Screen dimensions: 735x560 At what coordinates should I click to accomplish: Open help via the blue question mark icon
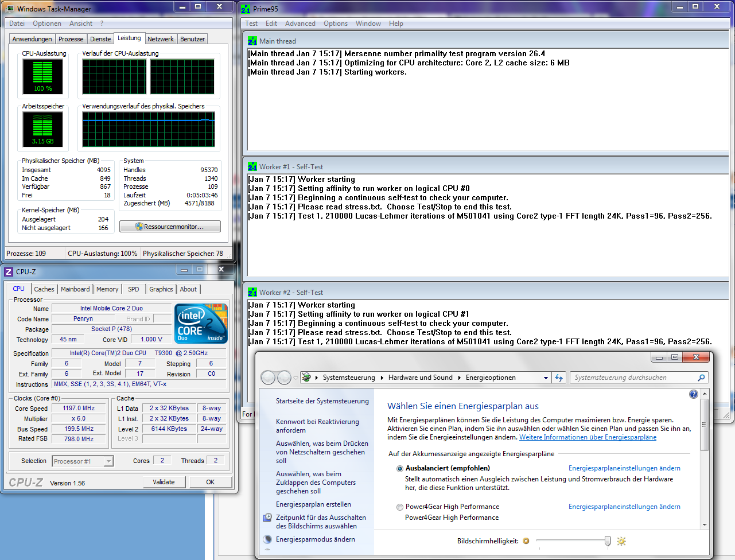pyautogui.click(x=694, y=394)
